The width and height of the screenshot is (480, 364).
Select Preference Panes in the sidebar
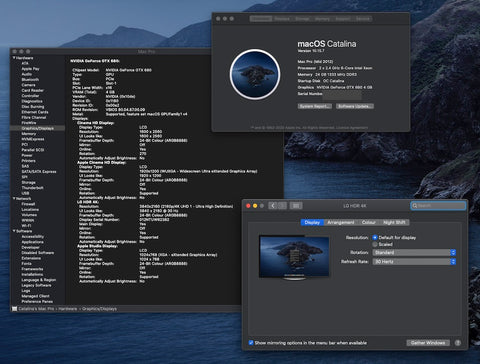(x=37, y=301)
